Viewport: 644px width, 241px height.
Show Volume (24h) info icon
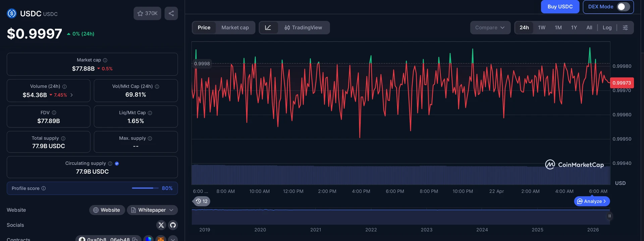point(64,86)
